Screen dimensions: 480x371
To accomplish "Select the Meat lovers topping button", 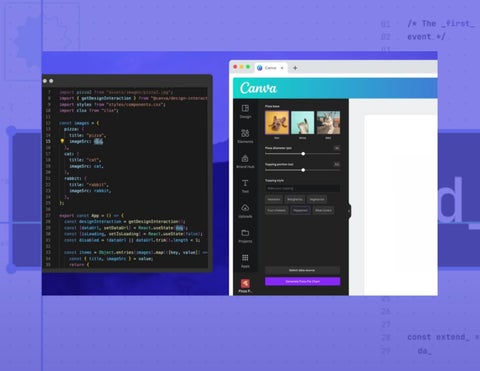I will click(x=323, y=210).
